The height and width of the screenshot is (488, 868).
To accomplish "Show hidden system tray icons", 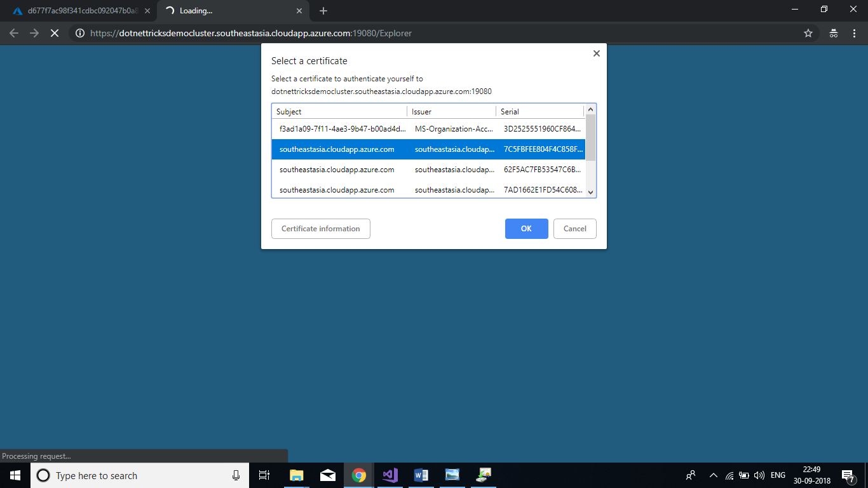I will (713, 475).
